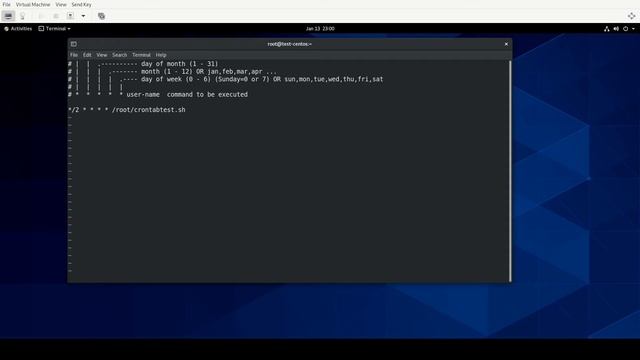640x360 pixels.
Task: Open the Virtual Machine menu
Action: (33, 4)
